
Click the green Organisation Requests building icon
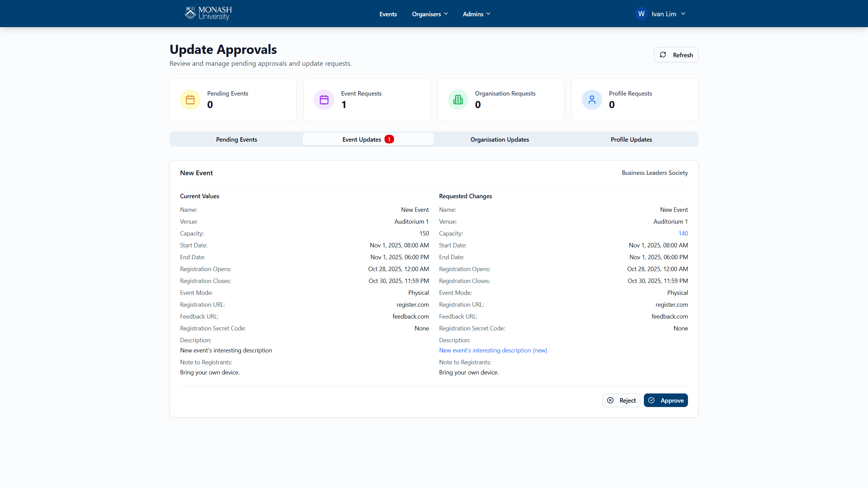[x=458, y=100]
